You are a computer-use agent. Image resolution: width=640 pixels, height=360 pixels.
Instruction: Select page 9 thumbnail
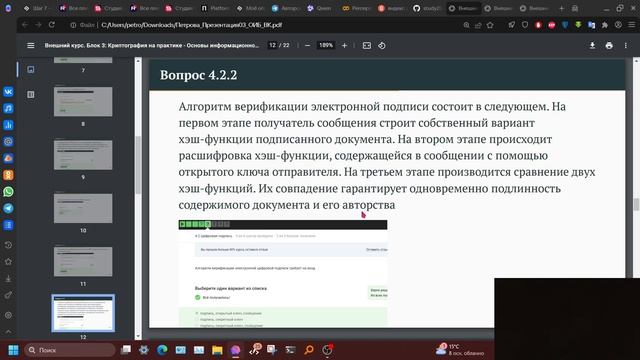(x=83, y=155)
